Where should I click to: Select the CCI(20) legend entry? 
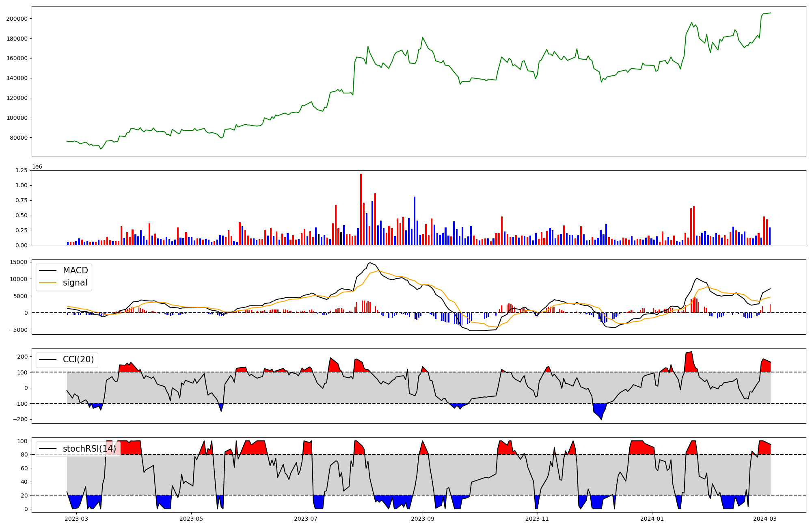[x=78, y=359]
